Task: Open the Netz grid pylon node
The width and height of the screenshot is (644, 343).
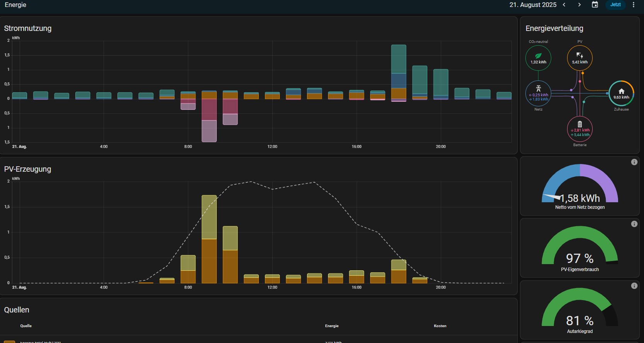Action: tap(538, 94)
